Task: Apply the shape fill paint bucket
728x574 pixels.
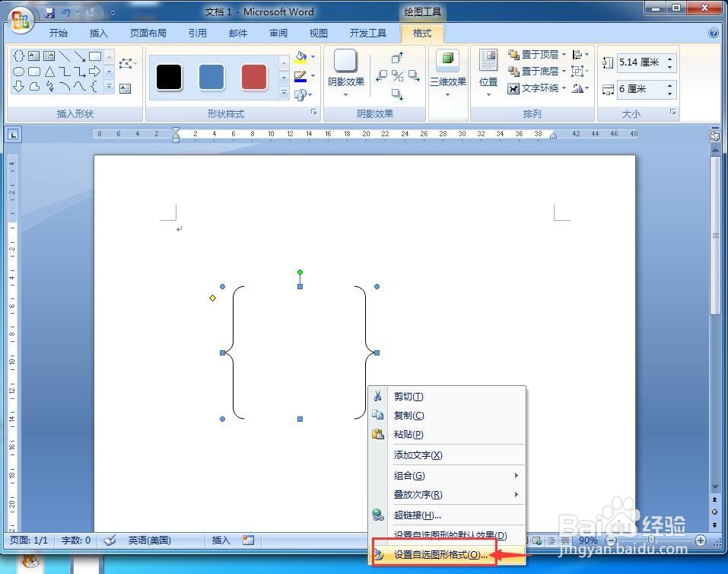Action: pos(300,56)
